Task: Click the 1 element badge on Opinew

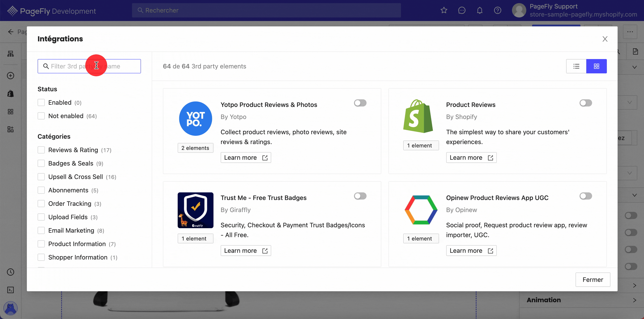Action: tap(421, 238)
